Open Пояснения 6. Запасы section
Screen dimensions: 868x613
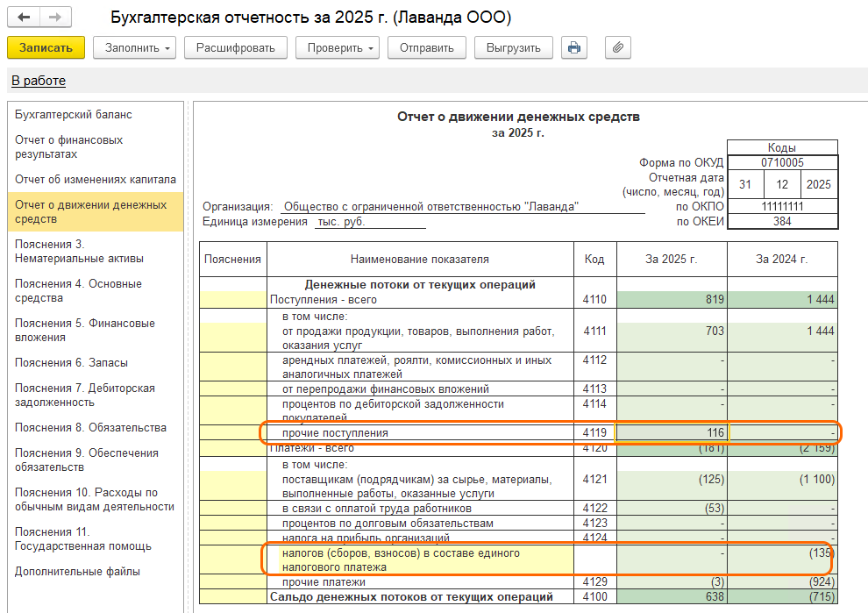[x=71, y=362]
